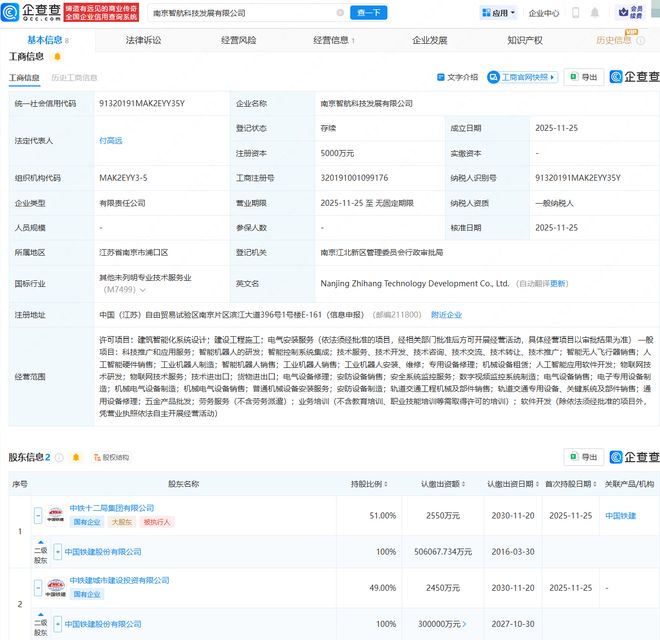
Task: Open 中铁十二局集团有限公司 shareholder link
Action: click(x=112, y=508)
